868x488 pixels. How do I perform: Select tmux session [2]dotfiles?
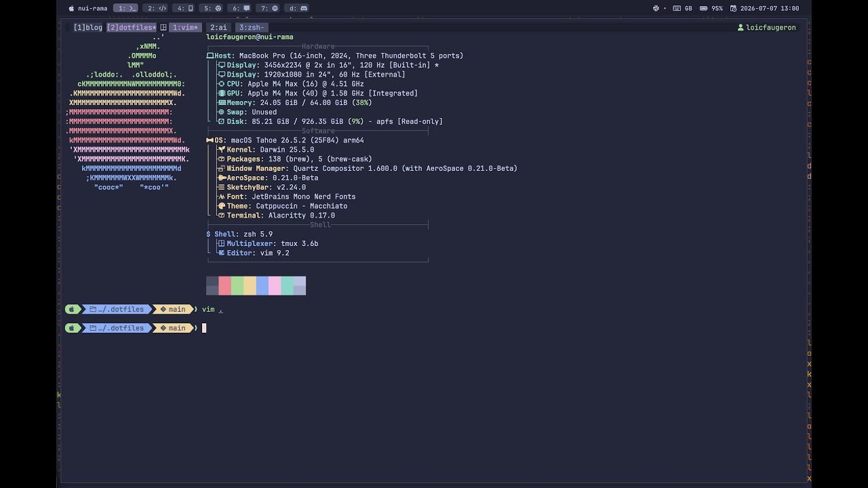[x=132, y=27]
